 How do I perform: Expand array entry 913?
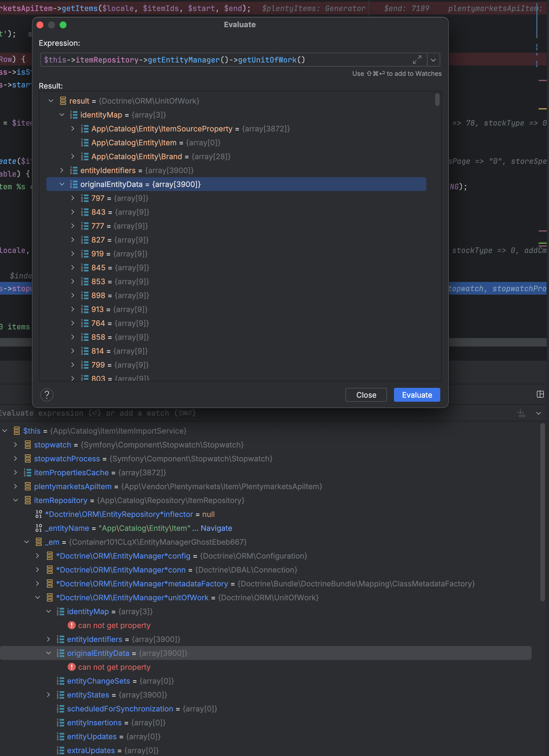[73, 309]
